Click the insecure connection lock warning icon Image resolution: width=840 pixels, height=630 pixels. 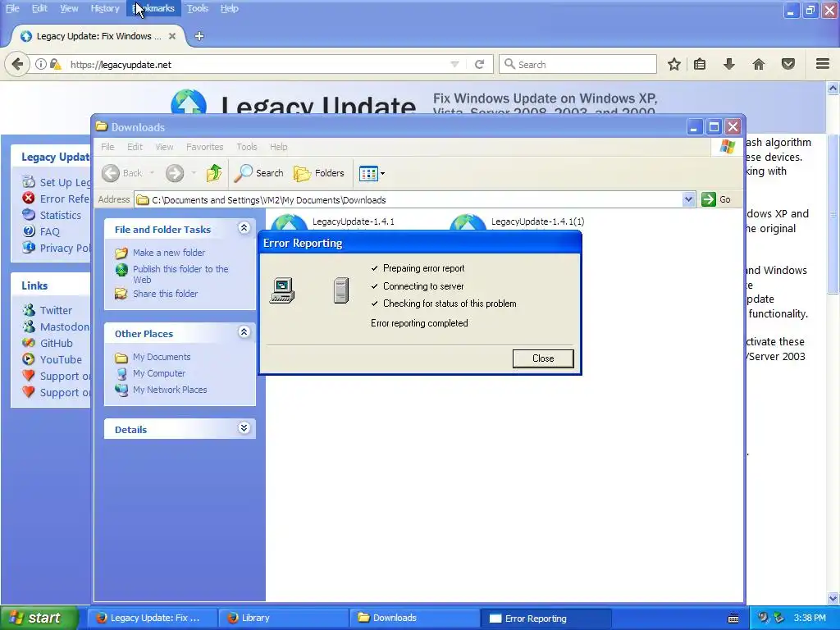(56, 64)
